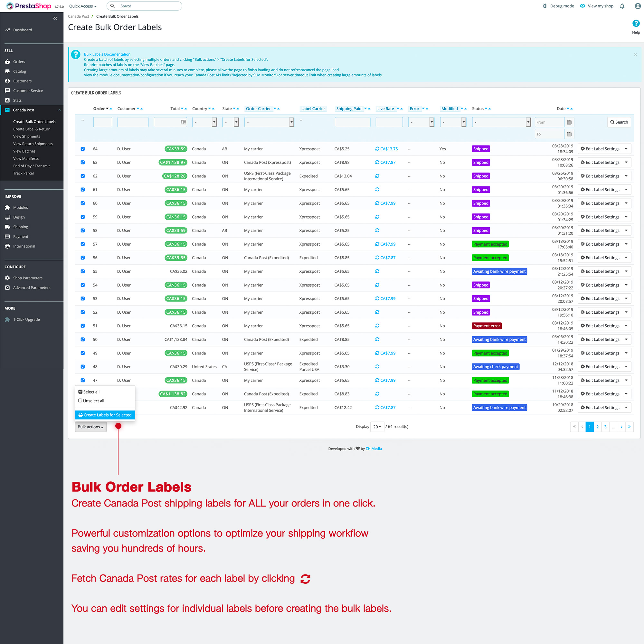This screenshot has height=644, width=644.
Task: Open the From date calendar picker
Action: (569, 122)
